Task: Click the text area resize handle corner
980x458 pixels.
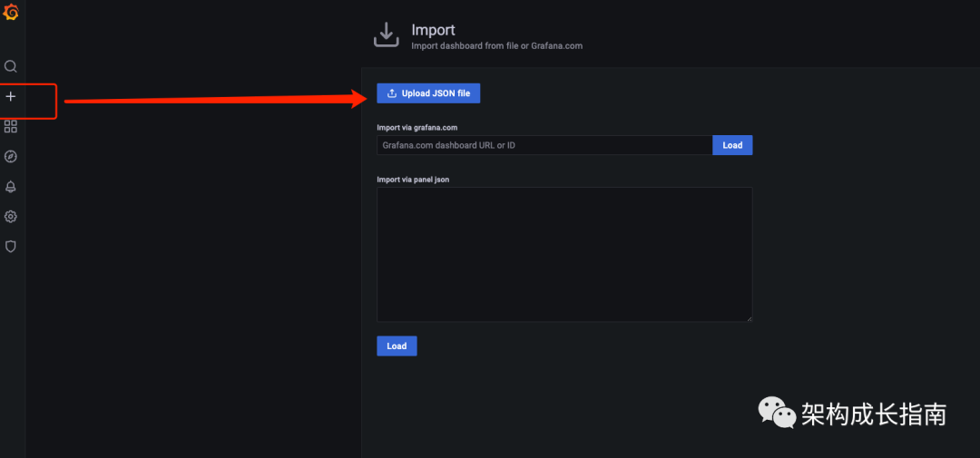Action: click(x=750, y=318)
